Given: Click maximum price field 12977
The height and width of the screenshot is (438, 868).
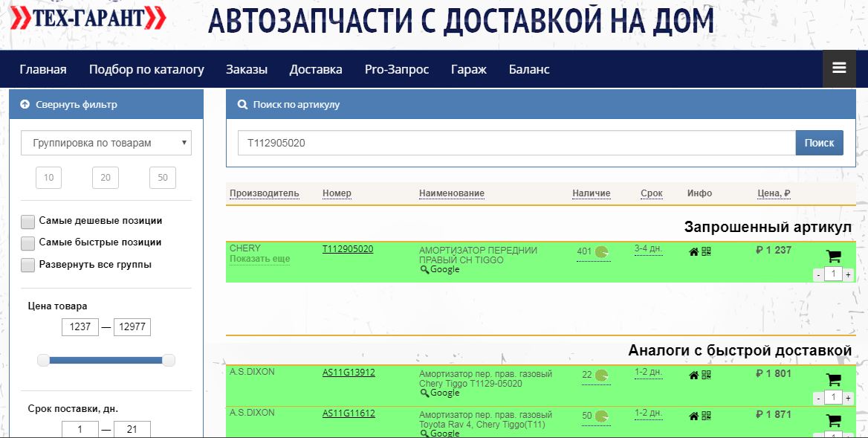Looking at the screenshot, I should click(x=132, y=326).
